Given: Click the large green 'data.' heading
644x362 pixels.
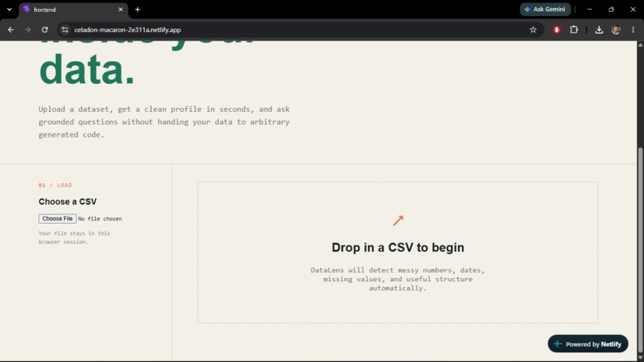Looking at the screenshot, I should coord(87,70).
